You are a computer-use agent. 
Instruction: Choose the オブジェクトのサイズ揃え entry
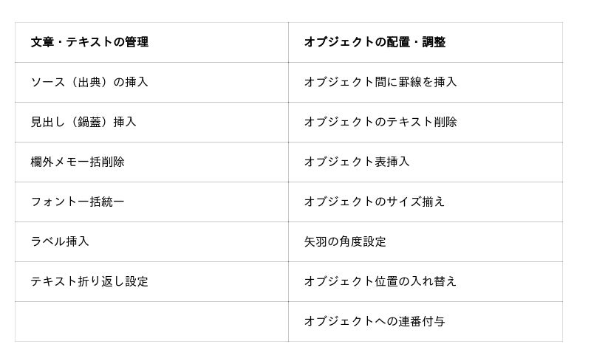pos(375,202)
